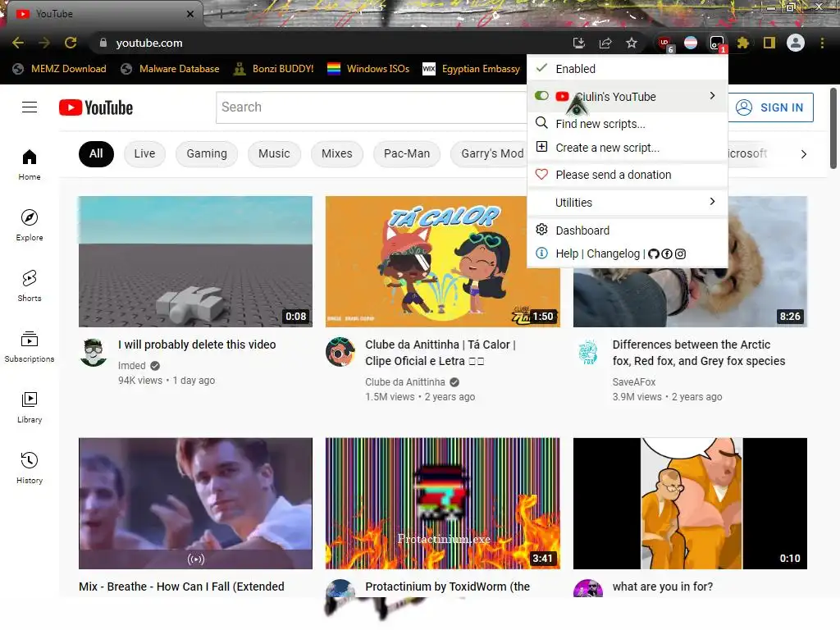Image resolution: width=840 pixels, height=630 pixels.
Task: Select Create a new script entry
Action: click(x=628, y=148)
